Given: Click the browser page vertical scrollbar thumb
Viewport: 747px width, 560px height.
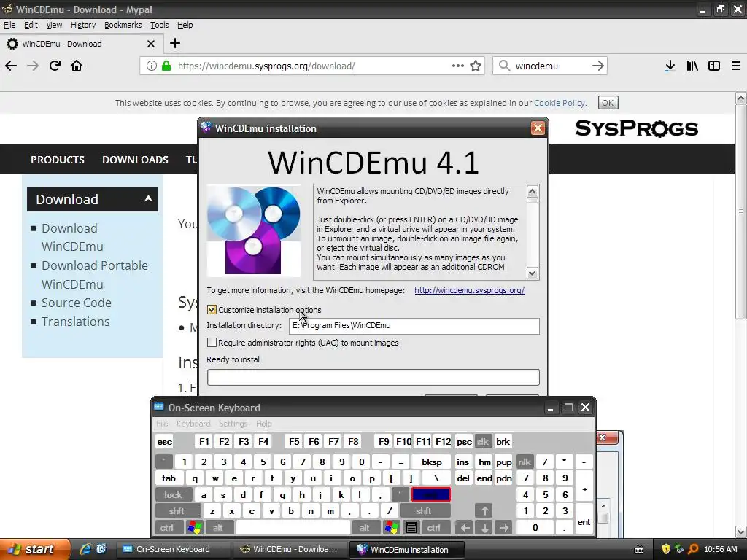Looking at the screenshot, I should 740,211.
